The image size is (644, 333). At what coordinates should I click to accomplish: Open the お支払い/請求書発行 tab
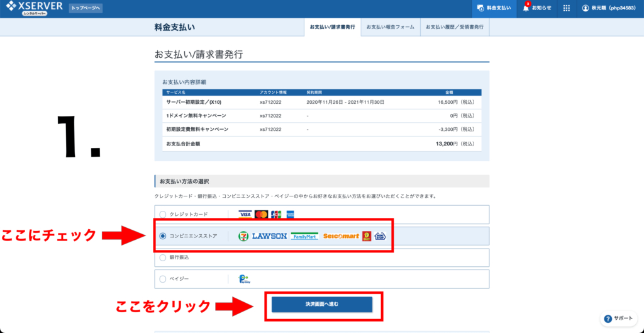click(332, 27)
